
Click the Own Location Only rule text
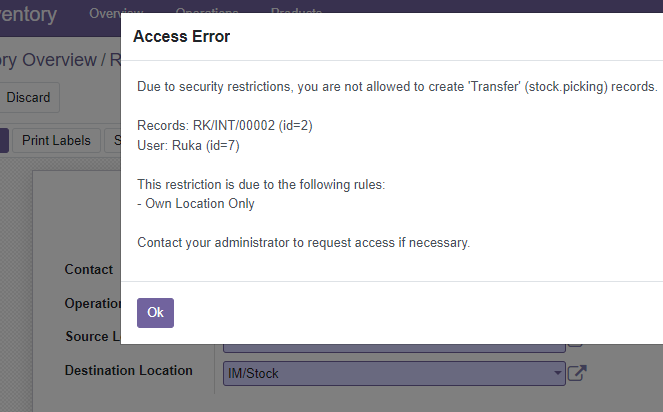(200, 203)
